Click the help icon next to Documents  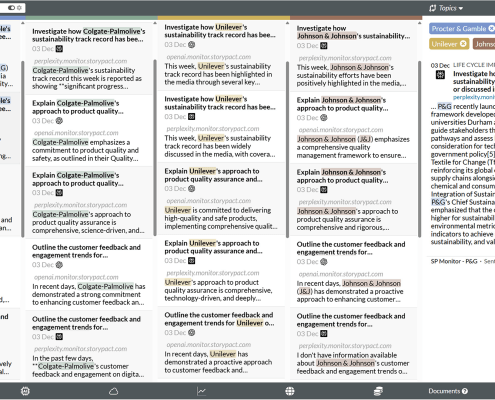coord(465,391)
